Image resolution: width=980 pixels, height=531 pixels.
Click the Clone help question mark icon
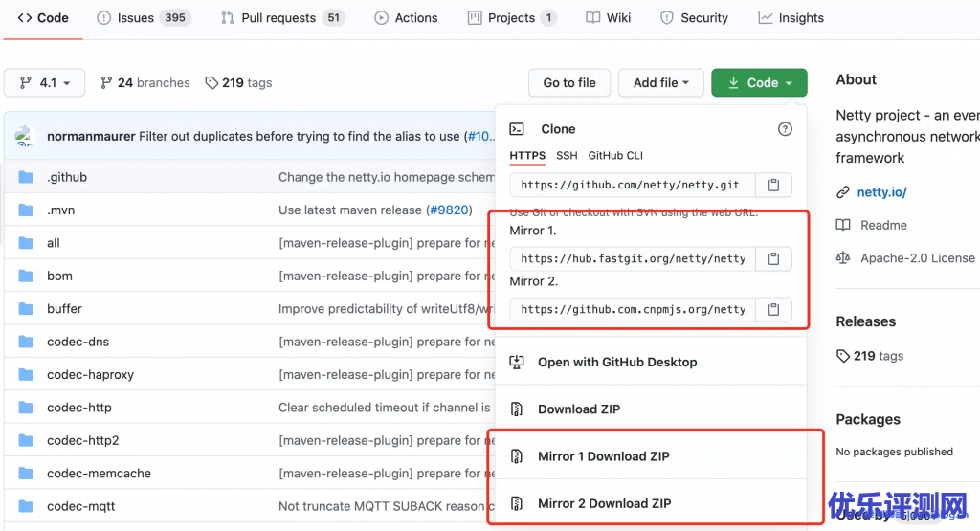pos(785,129)
